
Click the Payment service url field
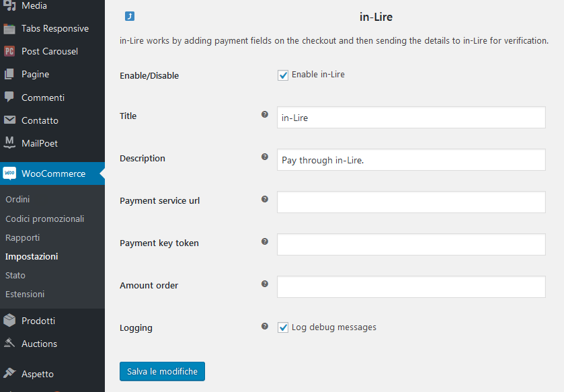(x=411, y=202)
